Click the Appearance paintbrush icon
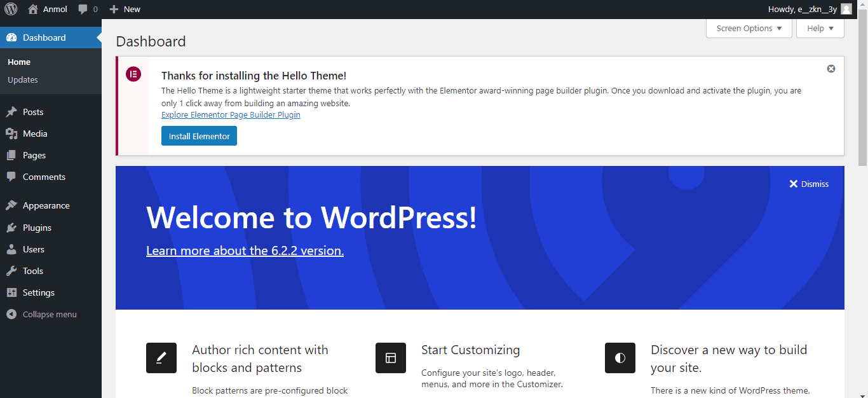This screenshot has height=398, width=868. 11,205
